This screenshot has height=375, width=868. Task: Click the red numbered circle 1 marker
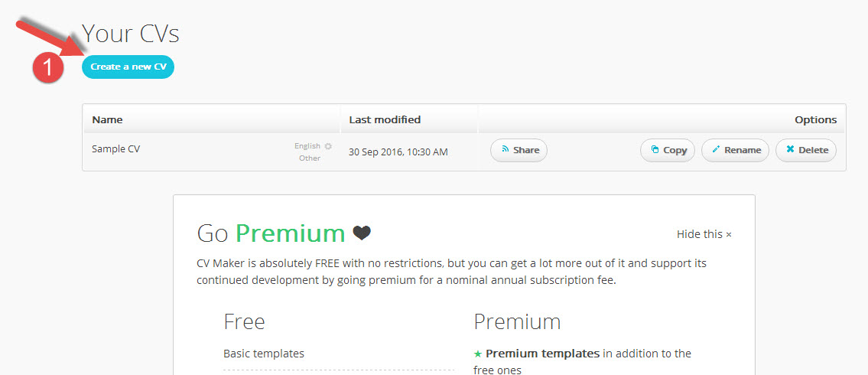click(47, 67)
